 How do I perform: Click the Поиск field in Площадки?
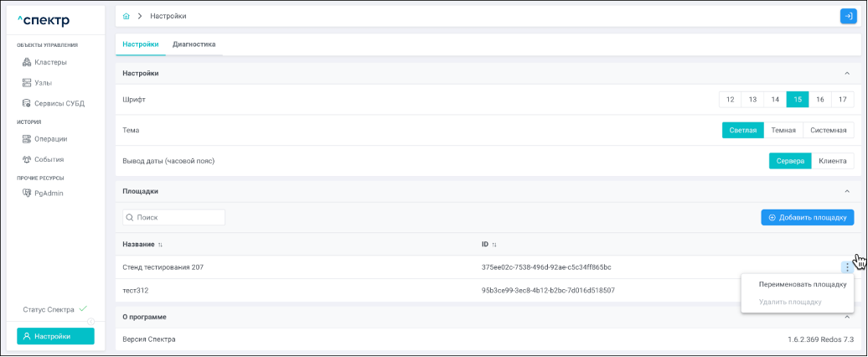pyautogui.click(x=174, y=218)
